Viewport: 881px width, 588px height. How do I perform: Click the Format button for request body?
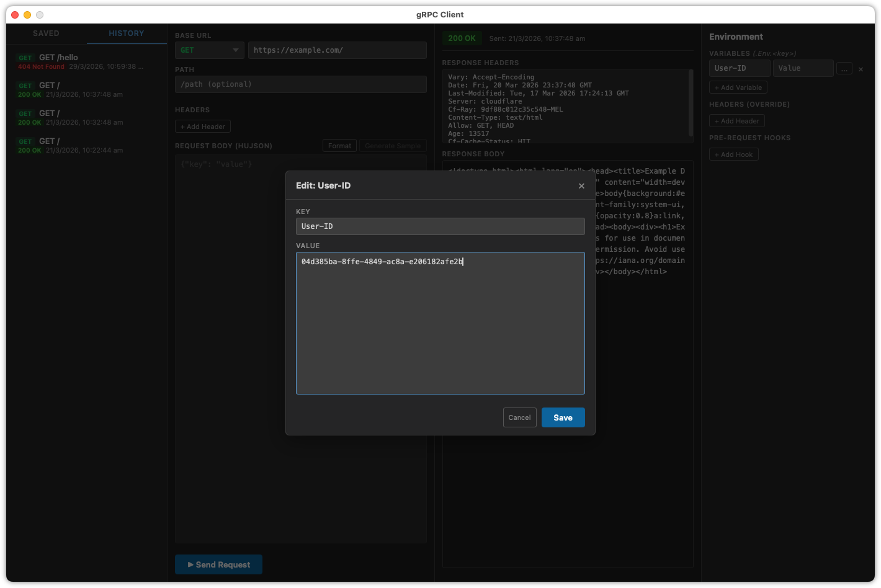[x=339, y=146]
